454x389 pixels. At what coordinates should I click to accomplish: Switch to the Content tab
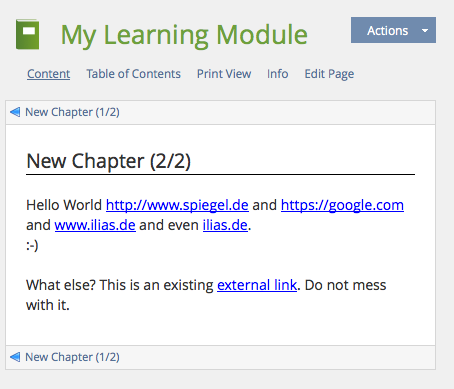[x=49, y=74]
